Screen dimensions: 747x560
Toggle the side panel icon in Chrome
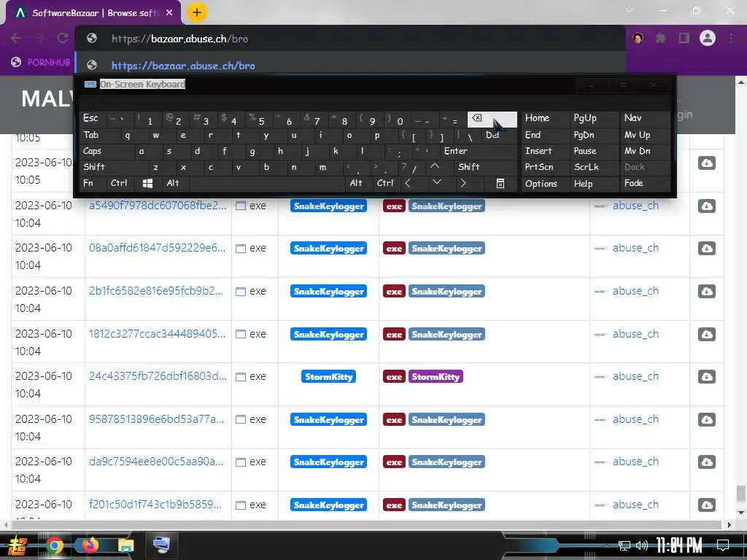(x=684, y=38)
